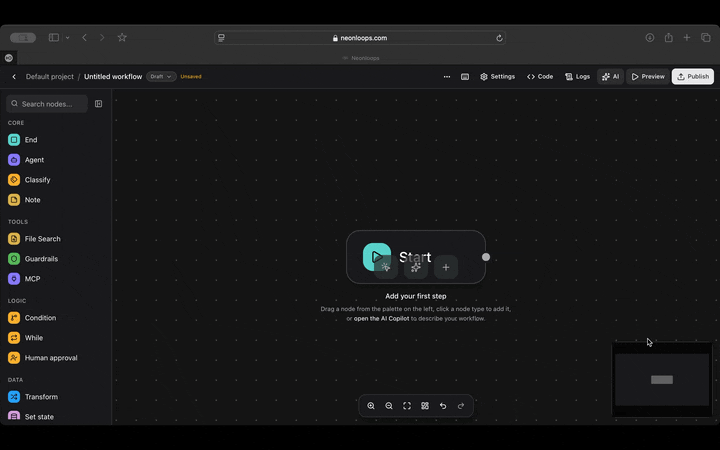Viewport: 720px width, 450px height.
Task: Click the Start node output connector handle
Action: (486, 257)
